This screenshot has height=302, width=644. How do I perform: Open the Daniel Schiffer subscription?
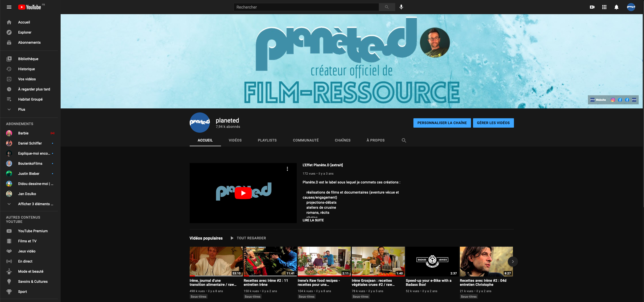coord(30,143)
